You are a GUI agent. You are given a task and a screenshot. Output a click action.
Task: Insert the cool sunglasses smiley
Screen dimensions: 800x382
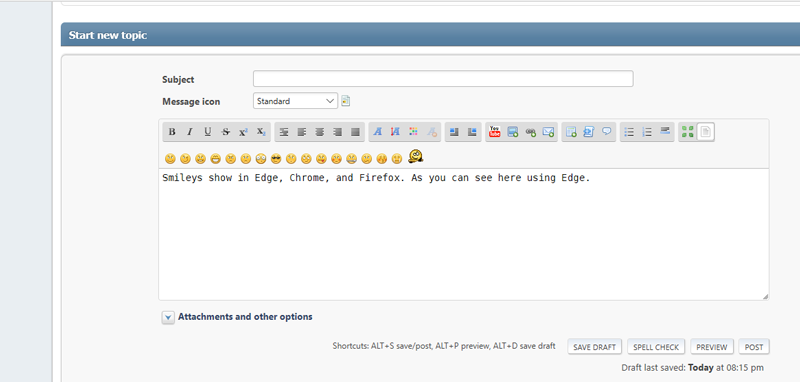tap(276, 159)
